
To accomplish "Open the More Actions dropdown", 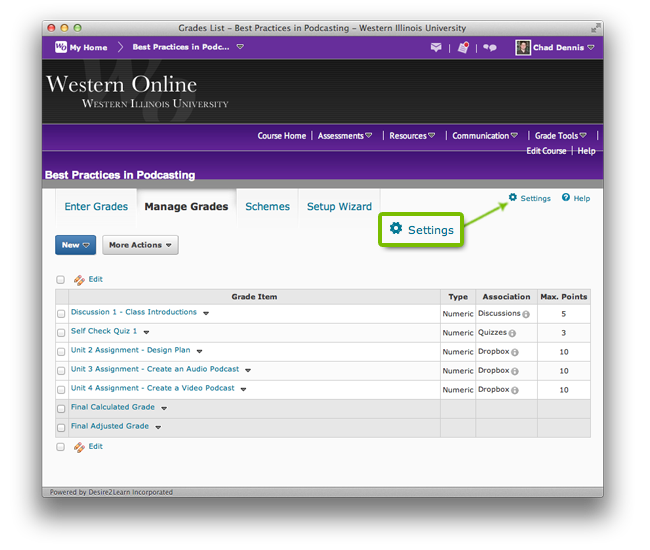I will click(x=140, y=245).
